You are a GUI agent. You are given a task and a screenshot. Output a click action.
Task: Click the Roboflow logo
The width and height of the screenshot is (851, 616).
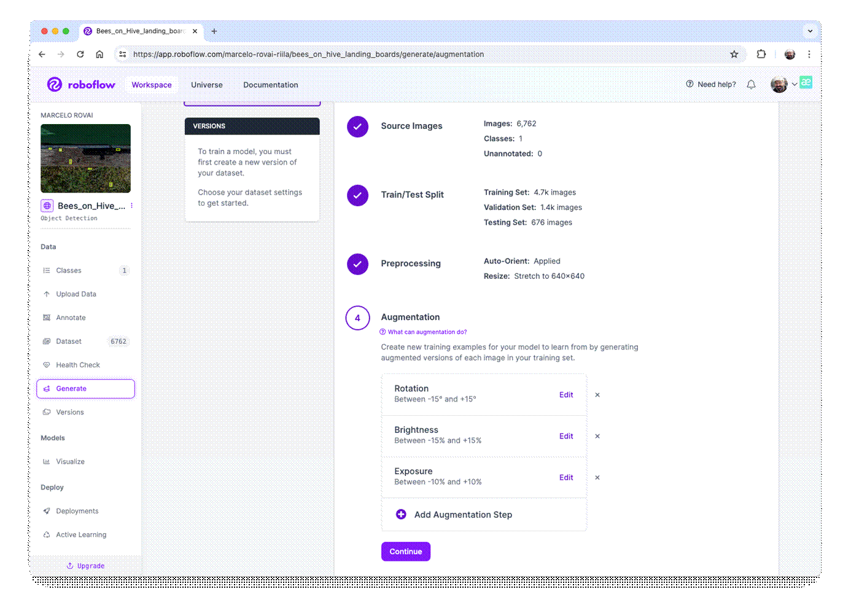click(x=81, y=85)
